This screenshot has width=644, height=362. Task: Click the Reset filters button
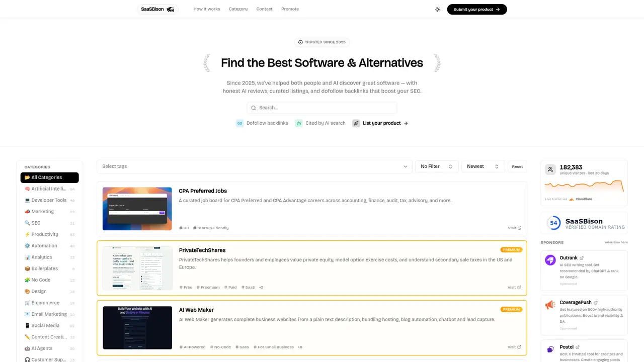point(518,166)
